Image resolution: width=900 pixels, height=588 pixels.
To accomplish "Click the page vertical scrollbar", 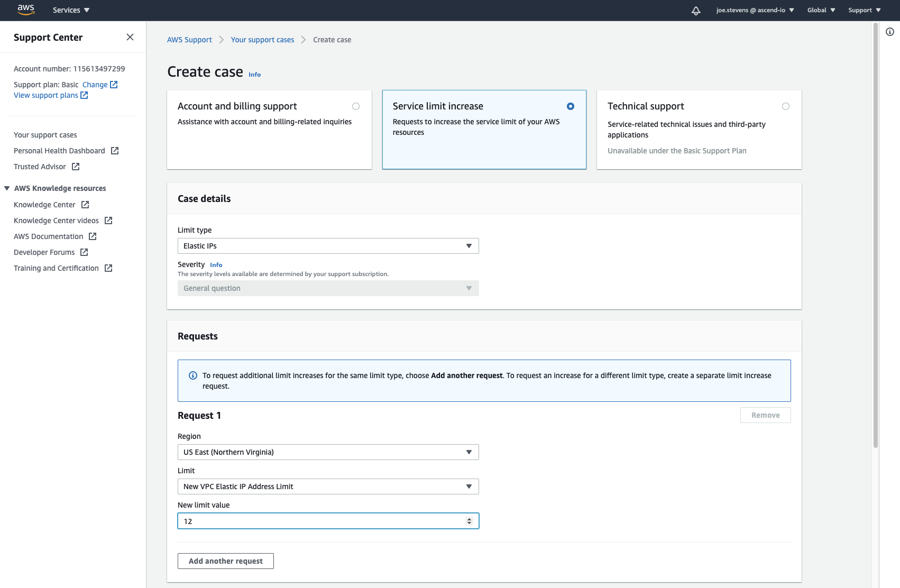I will coord(876,235).
